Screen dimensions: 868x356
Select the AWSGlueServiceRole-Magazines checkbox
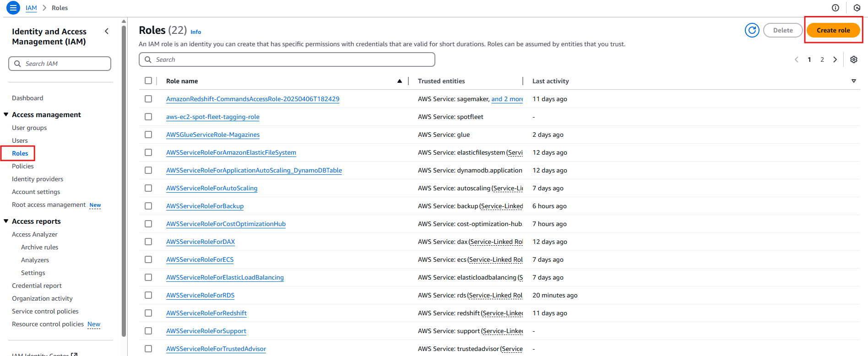148,135
